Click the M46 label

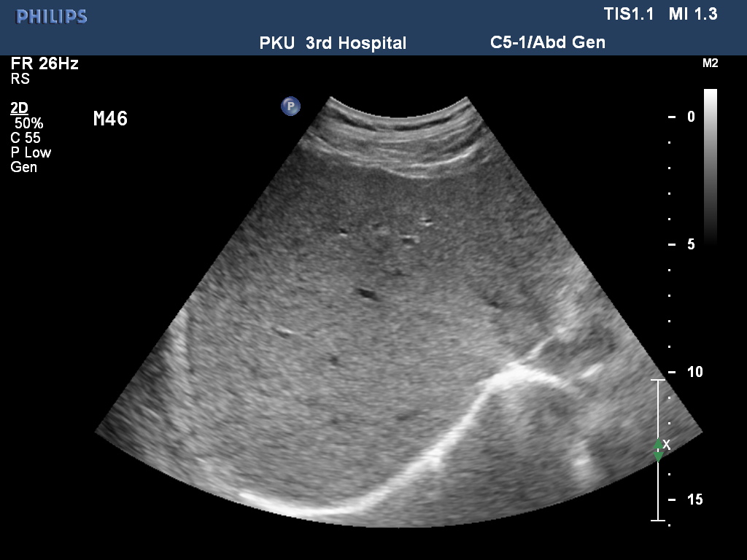[110, 119]
